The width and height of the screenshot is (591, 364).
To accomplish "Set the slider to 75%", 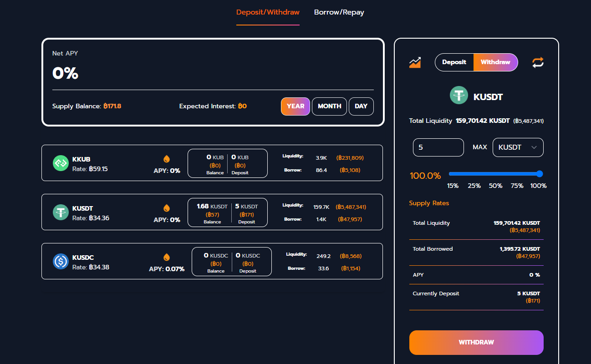I will coord(517,186).
